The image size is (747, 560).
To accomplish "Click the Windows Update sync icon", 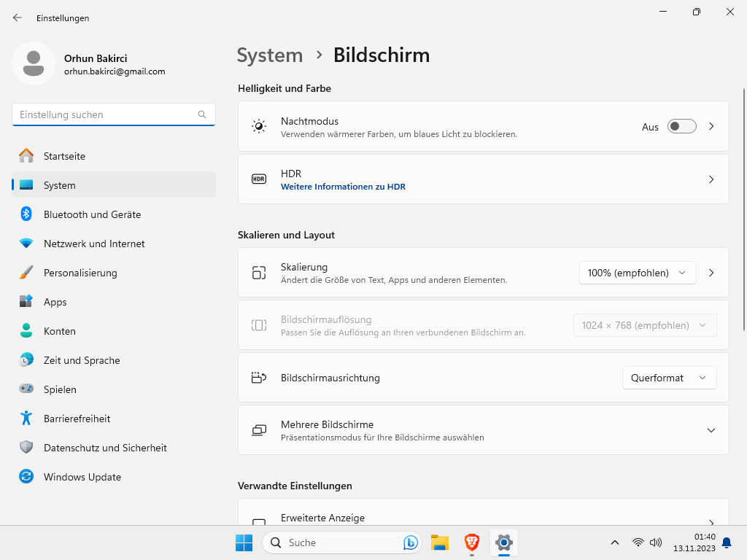I will tap(26, 477).
